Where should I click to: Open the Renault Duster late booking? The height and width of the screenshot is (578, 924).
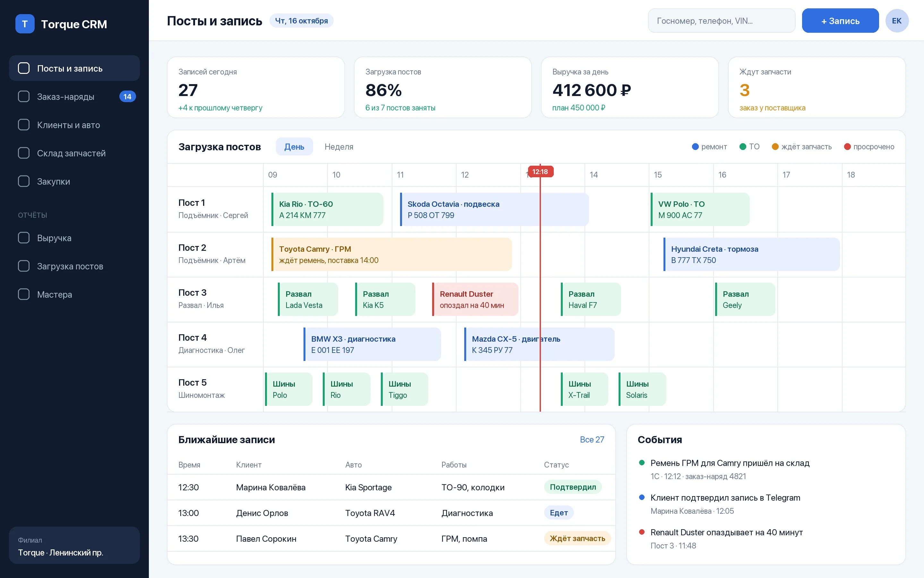tap(475, 299)
